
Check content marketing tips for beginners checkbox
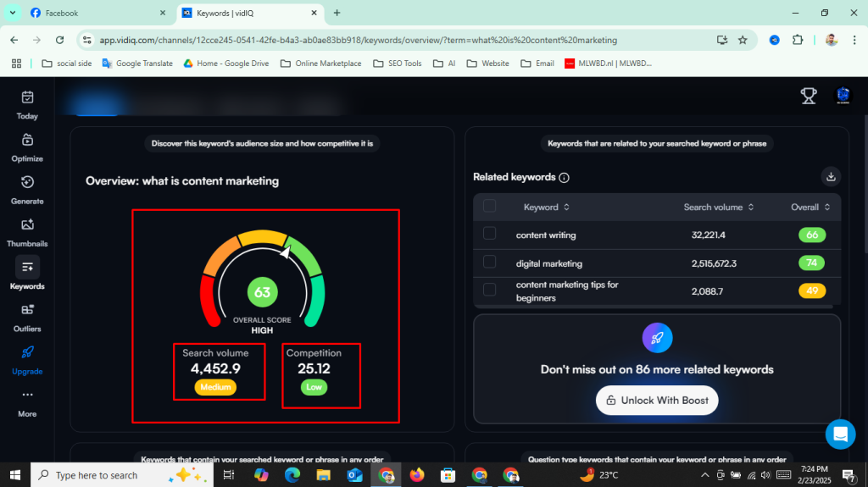coord(489,290)
